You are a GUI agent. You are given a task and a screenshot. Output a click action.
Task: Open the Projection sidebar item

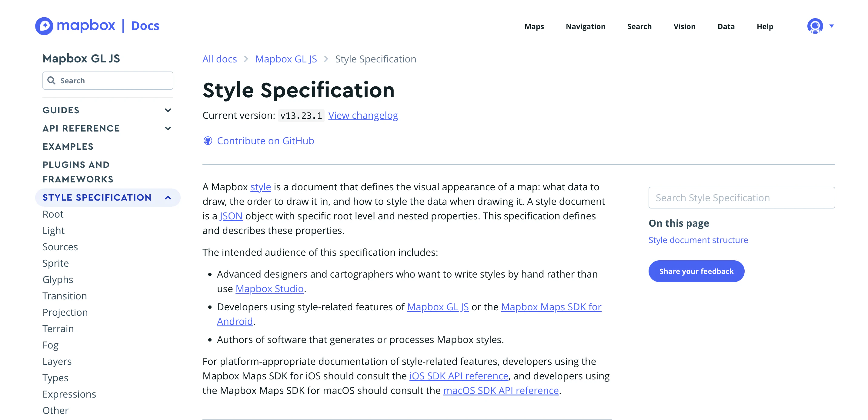tap(65, 312)
